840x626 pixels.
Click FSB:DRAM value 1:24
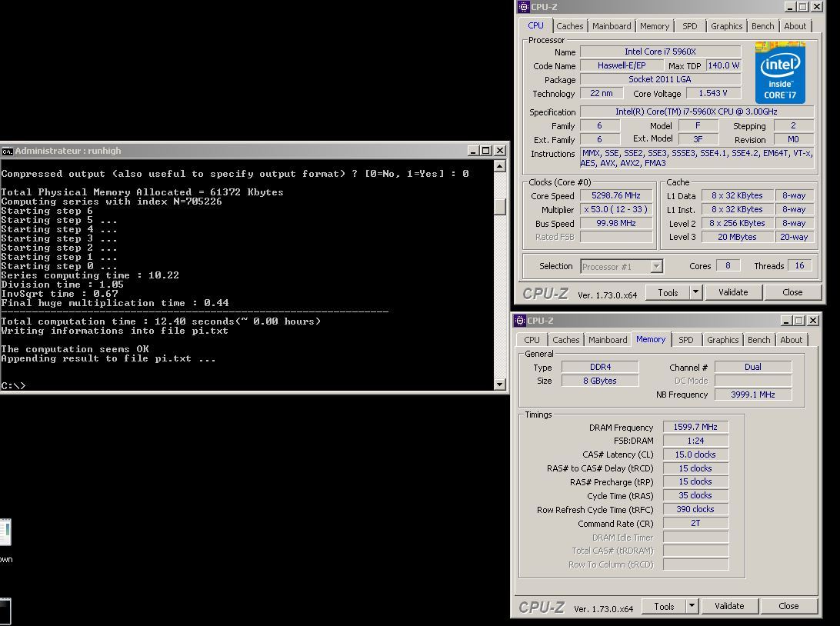(x=695, y=441)
